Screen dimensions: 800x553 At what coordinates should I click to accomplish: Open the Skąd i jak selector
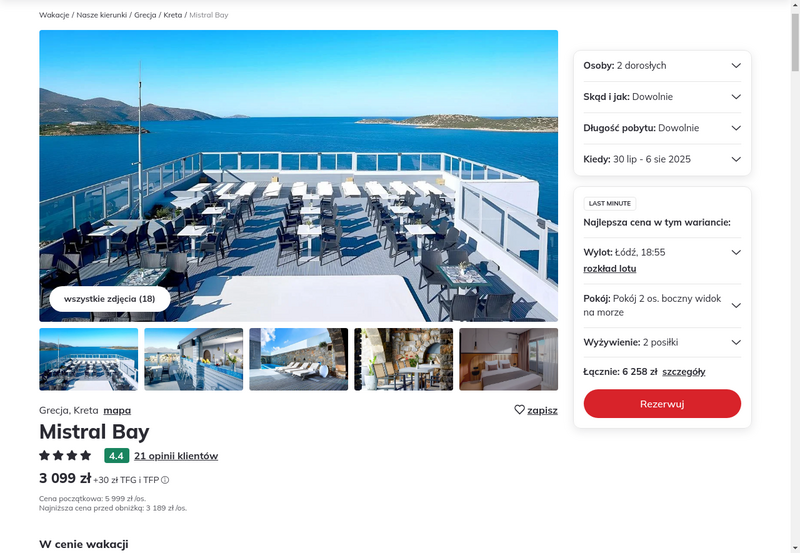[662, 97]
